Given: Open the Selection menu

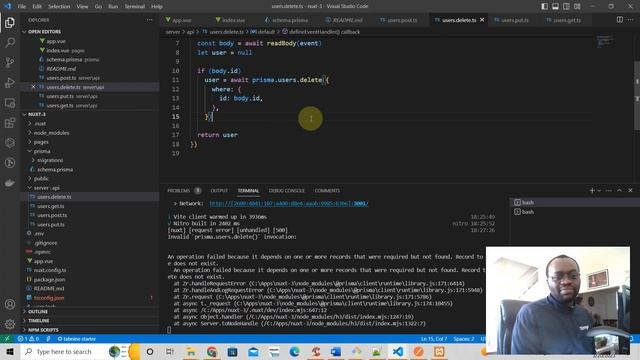Looking at the screenshot, I should pos(59,7).
